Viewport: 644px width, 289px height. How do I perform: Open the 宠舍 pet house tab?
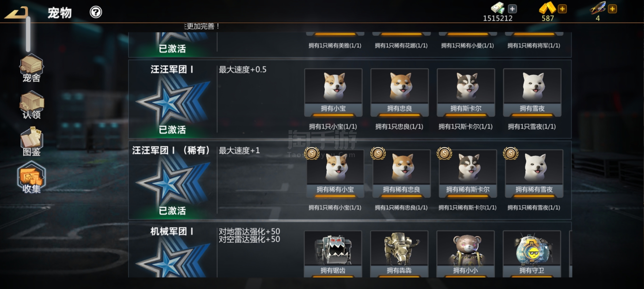click(31, 68)
